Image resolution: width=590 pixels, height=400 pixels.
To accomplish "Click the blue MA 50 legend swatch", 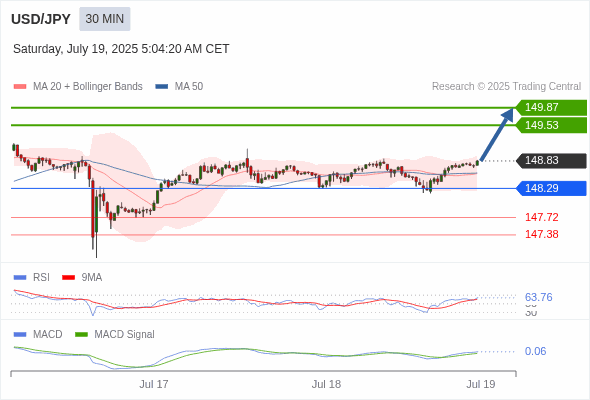I will [x=162, y=87].
